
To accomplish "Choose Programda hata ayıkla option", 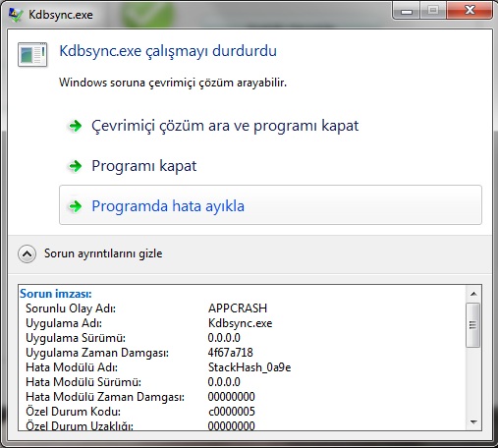I will click(270, 205).
